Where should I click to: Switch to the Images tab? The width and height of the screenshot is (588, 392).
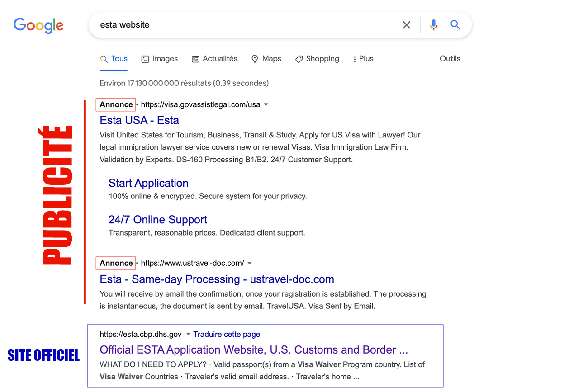[159, 59]
